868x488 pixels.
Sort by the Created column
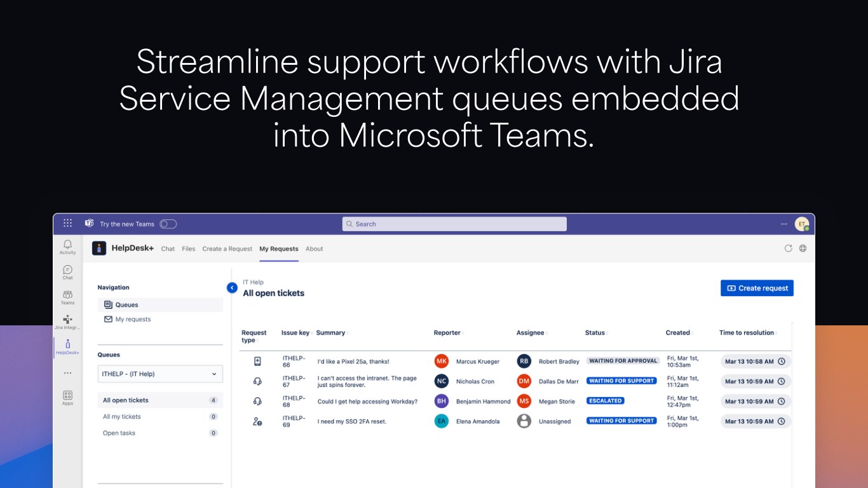coord(679,333)
